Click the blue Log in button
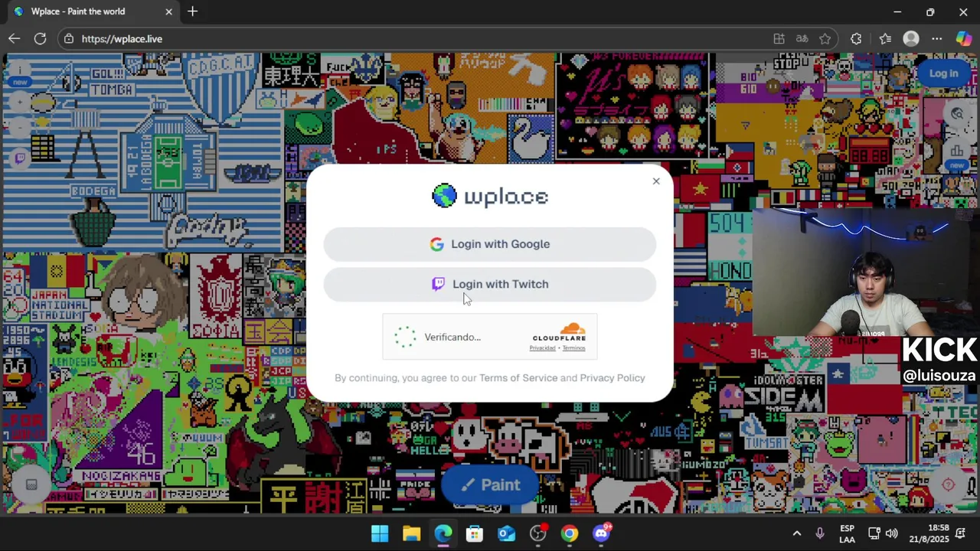The height and width of the screenshot is (551, 980). (x=943, y=73)
